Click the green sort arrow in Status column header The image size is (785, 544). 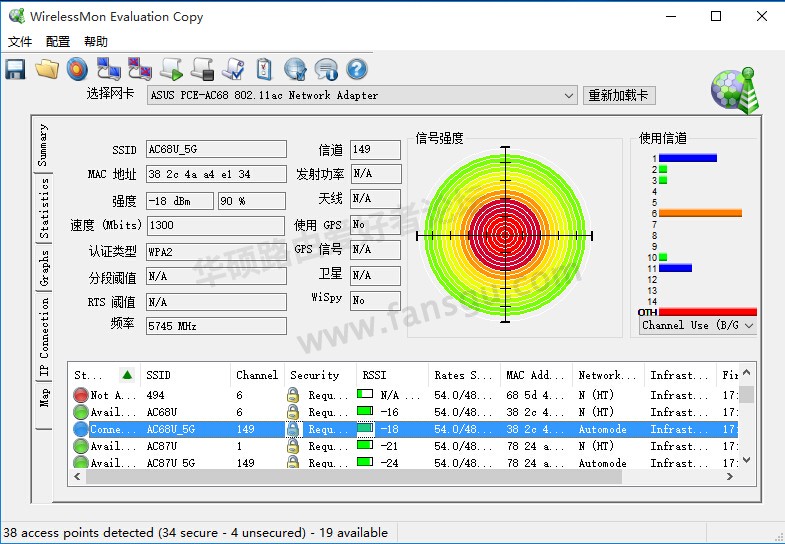pyautogui.click(x=127, y=374)
